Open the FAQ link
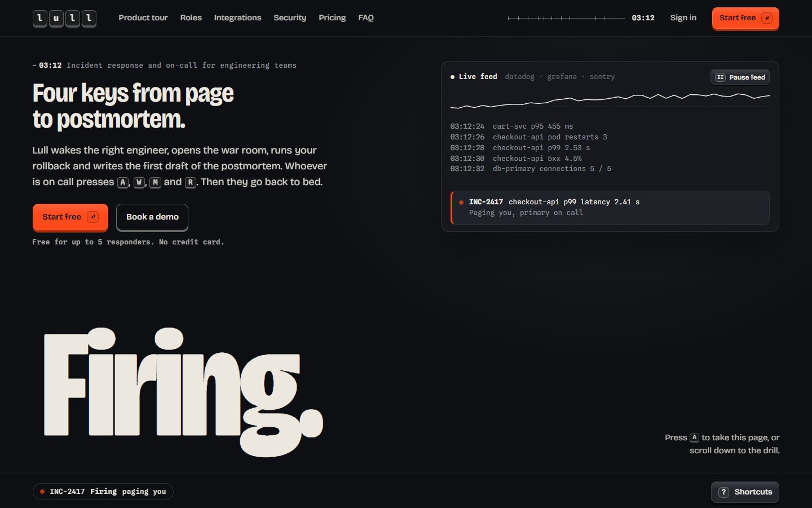Screen dimensions: 812x508 366,17
